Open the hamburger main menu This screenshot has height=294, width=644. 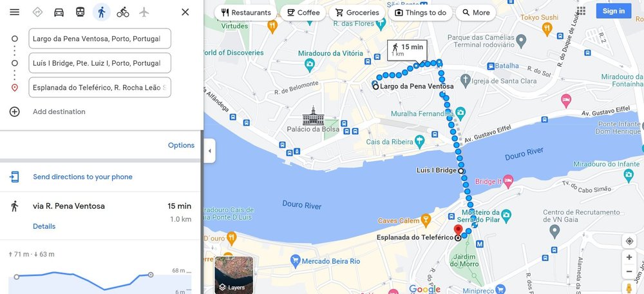(14, 12)
